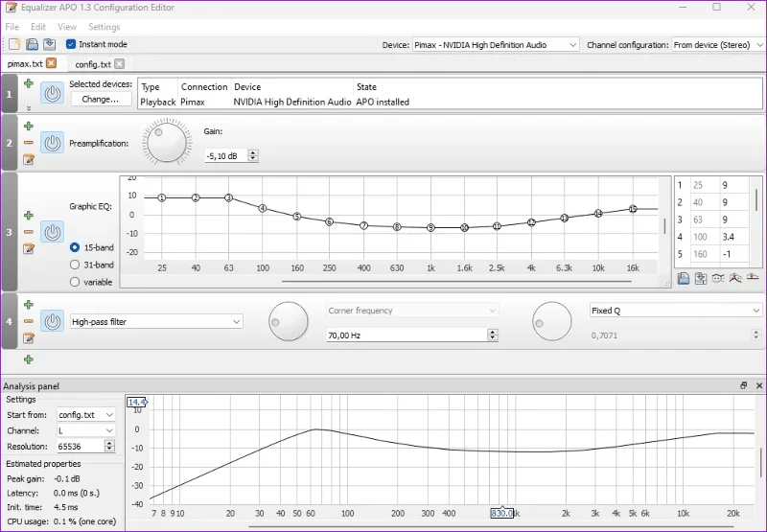Open the View menu
This screenshot has width=767, height=532.
pos(67,27)
